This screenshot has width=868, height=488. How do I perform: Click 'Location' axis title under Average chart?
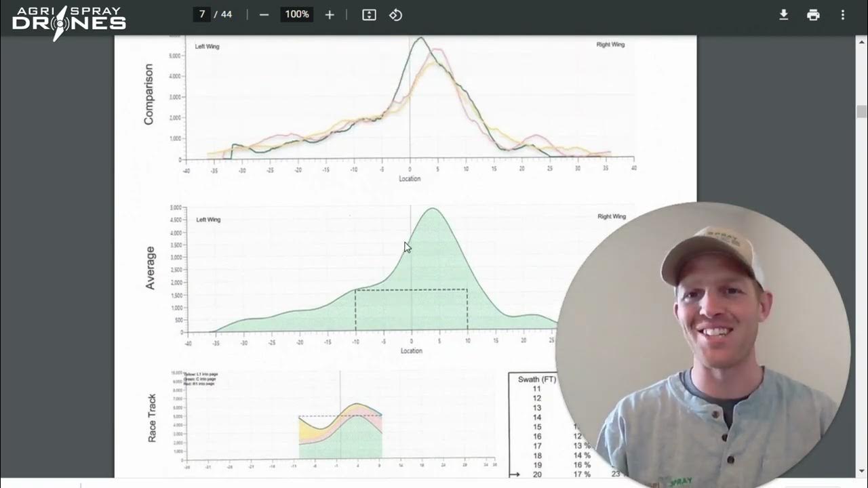[x=411, y=351]
